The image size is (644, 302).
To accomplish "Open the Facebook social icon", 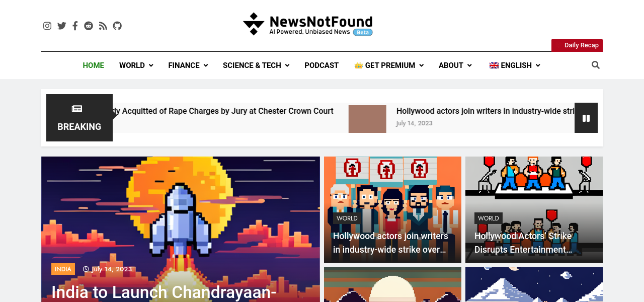I will tap(75, 26).
